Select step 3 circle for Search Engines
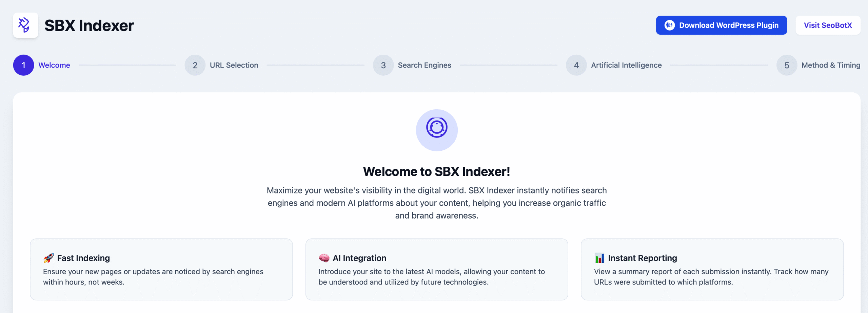This screenshot has width=868, height=313. click(x=383, y=65)
